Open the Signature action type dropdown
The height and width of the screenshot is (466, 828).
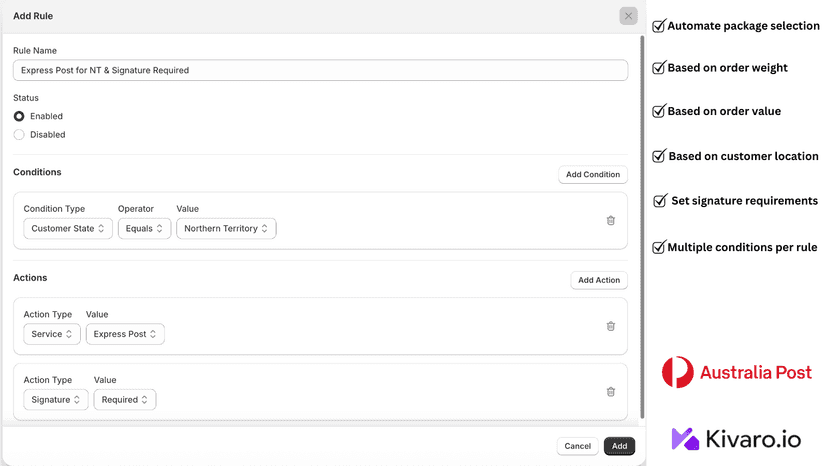tap(55, 399)
